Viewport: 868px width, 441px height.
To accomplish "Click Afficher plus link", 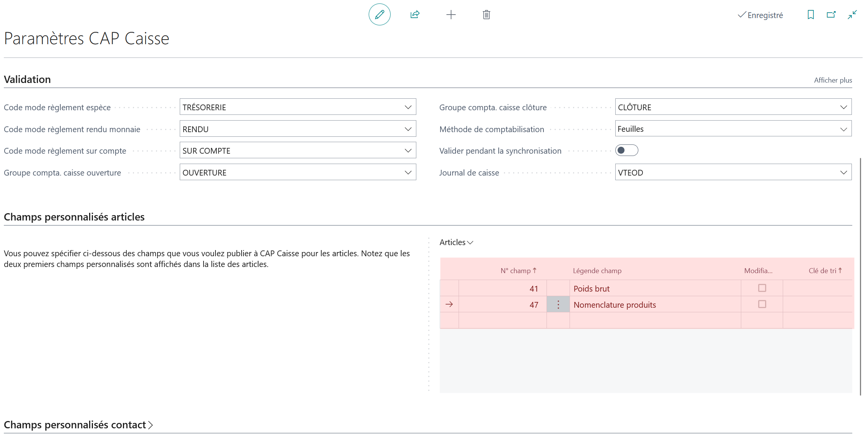I will pos(833,80).
